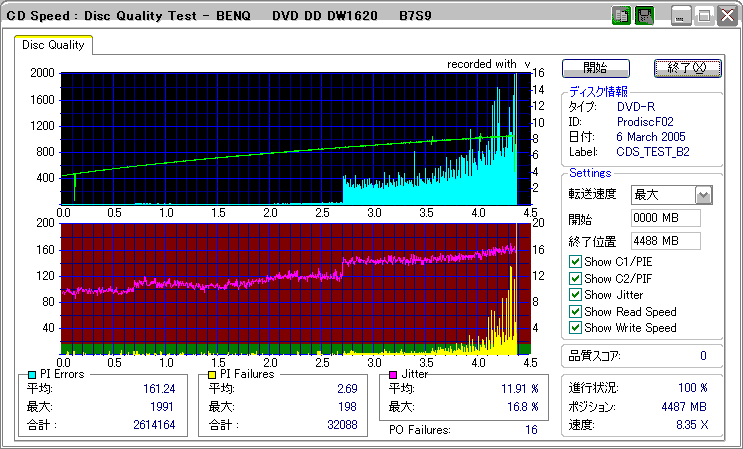Click the cyan PI Errors color swatch

(32, 375)
